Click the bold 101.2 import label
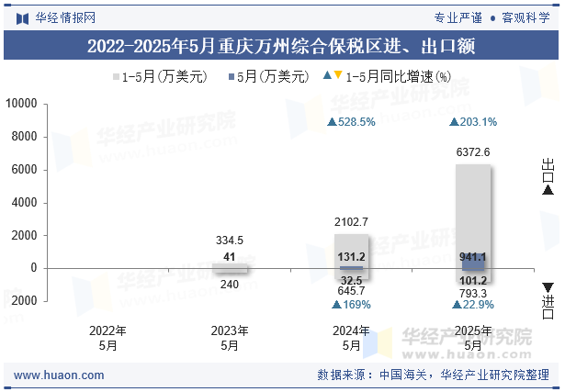Image resolution: width=565 pixels, height=392 pixels. (473, 281)
